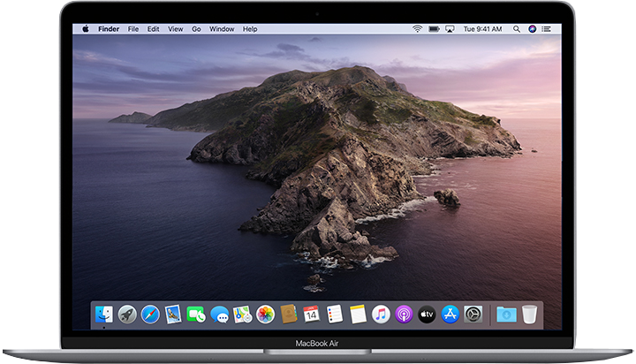
Task: Show the battery status menu
Action: [x=435, y=29]
